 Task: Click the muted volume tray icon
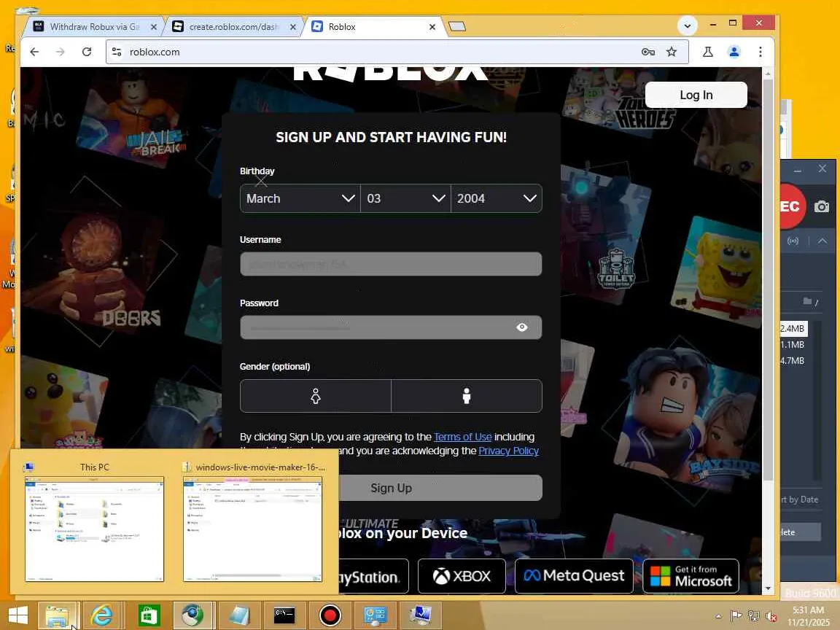pyautogui.click(x=771, y=617)
